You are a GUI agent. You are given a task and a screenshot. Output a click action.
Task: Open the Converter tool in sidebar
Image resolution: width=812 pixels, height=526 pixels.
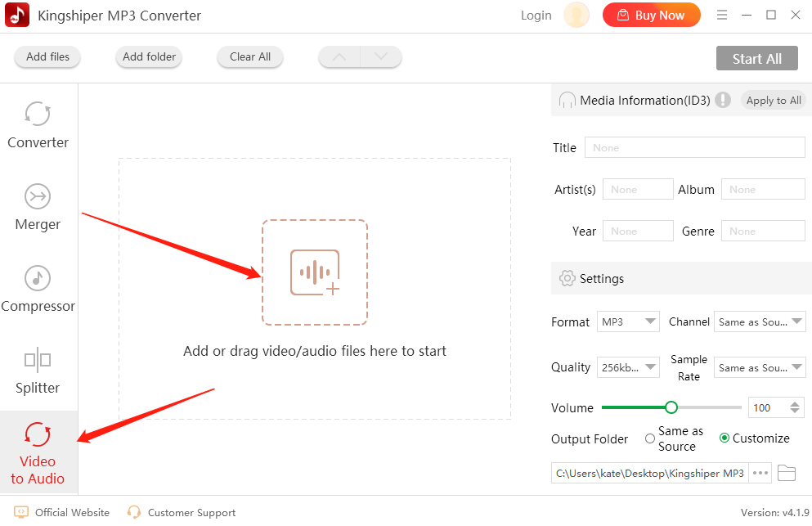[38, 125]
